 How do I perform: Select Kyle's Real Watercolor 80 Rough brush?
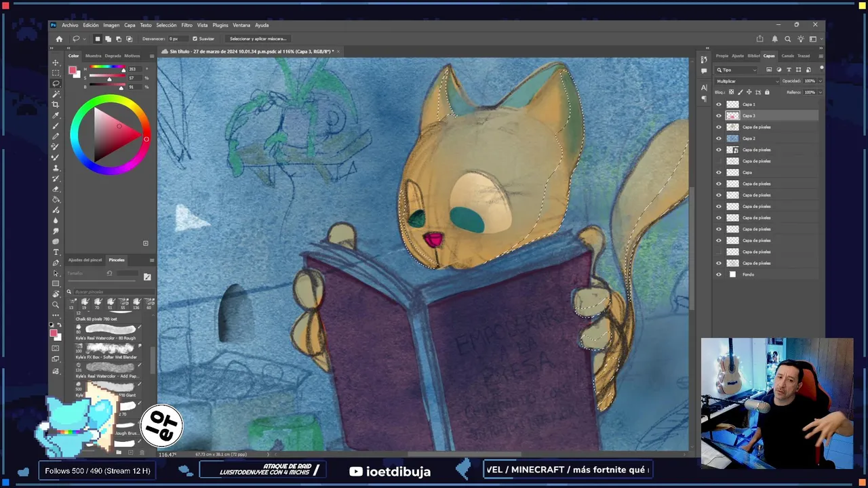pos(106,331)
